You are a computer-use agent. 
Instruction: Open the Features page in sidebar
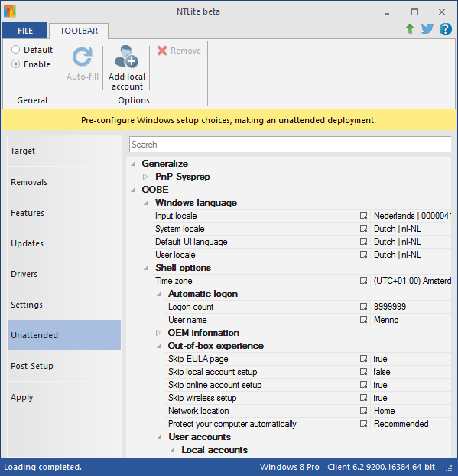64,213
